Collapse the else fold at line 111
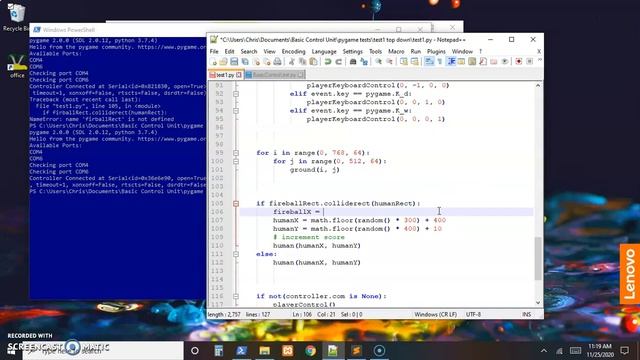Image resolution: width=640 pixels, height=360 pixels. 236,254
